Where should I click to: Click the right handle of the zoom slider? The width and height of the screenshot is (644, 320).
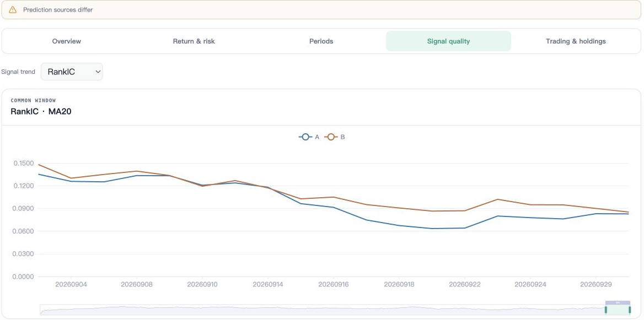630,310
